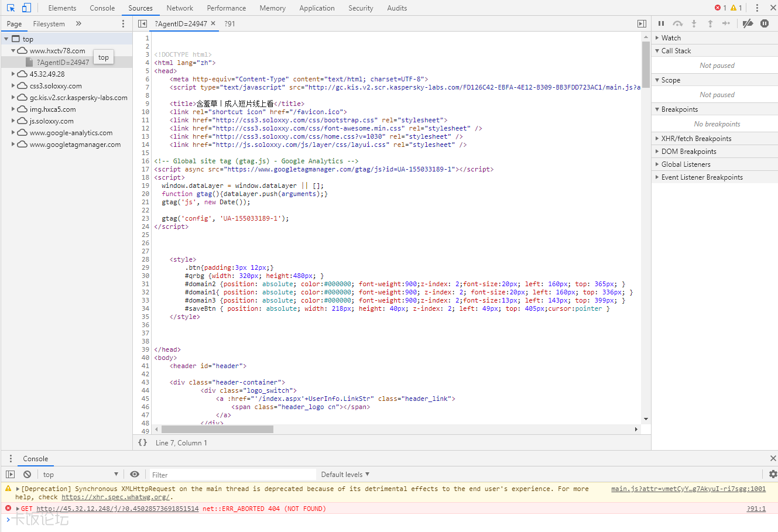
Task: Activate the inspect element picker icon
Action: click(x=11, y=8)
